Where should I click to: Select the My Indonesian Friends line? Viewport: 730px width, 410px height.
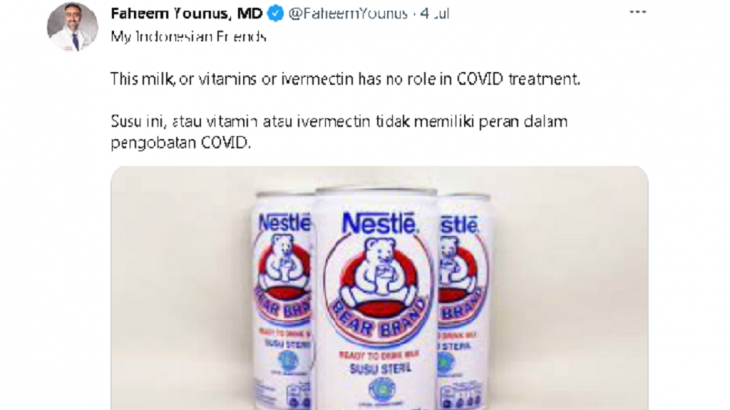pyautogui.click(x=189, y=36)
